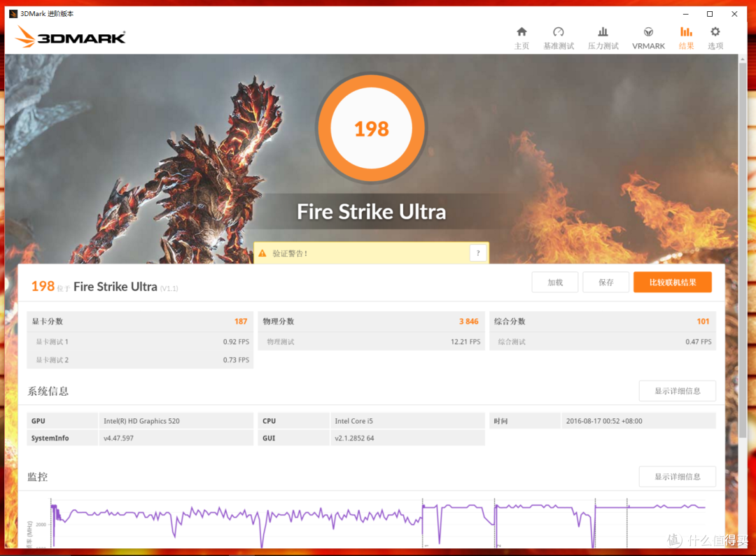Viewport: 756px width, 556px height.
Task: Click the 保存 (save) button
Action: (x=606, y=283)
